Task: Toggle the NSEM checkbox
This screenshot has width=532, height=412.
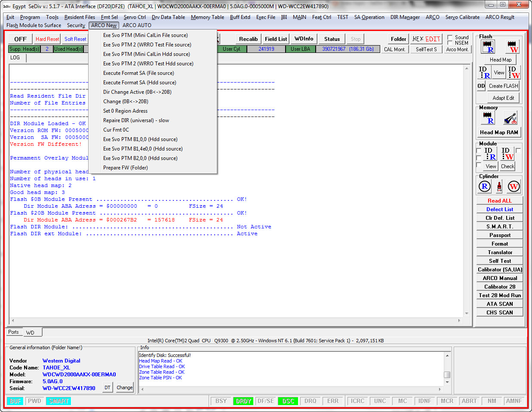Action: coord(450,43)
